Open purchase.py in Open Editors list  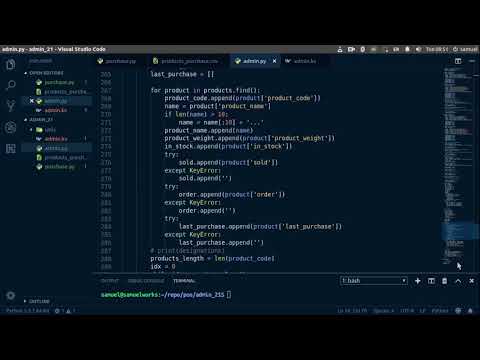click(x=59, y=82)
